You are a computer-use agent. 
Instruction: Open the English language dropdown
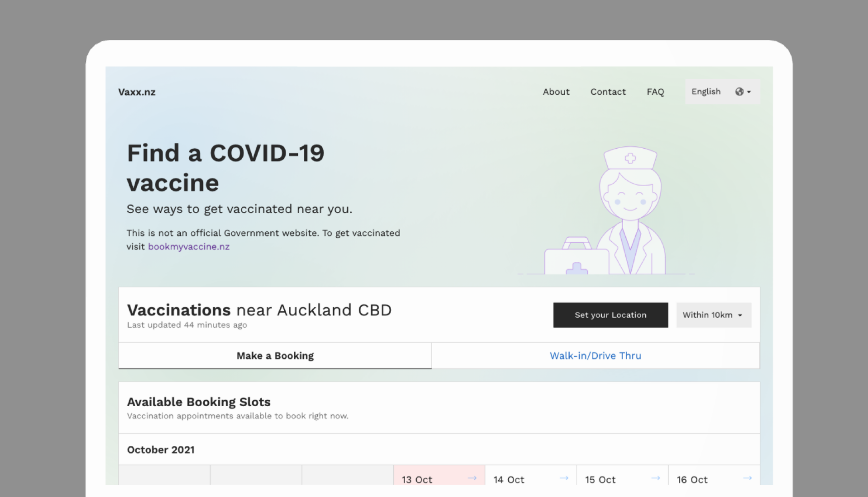[722, 92]
